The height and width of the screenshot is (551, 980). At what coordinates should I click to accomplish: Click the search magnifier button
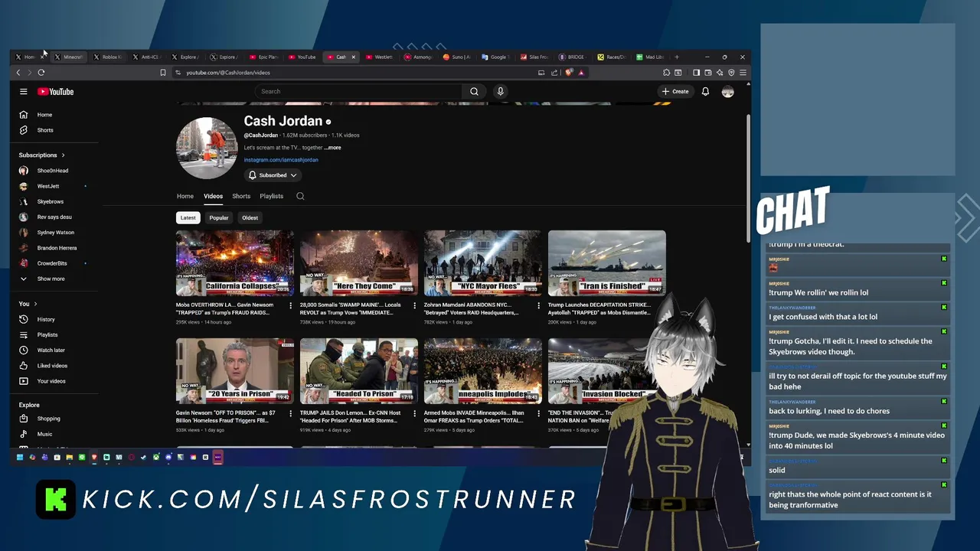click(474, 92)
